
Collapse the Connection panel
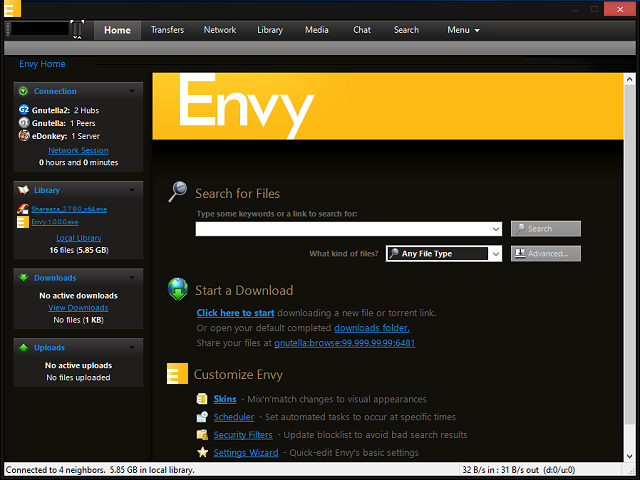[132, 91]
